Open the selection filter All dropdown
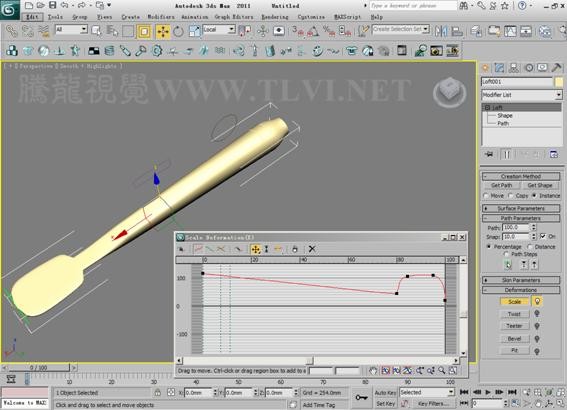 (71, 29)
